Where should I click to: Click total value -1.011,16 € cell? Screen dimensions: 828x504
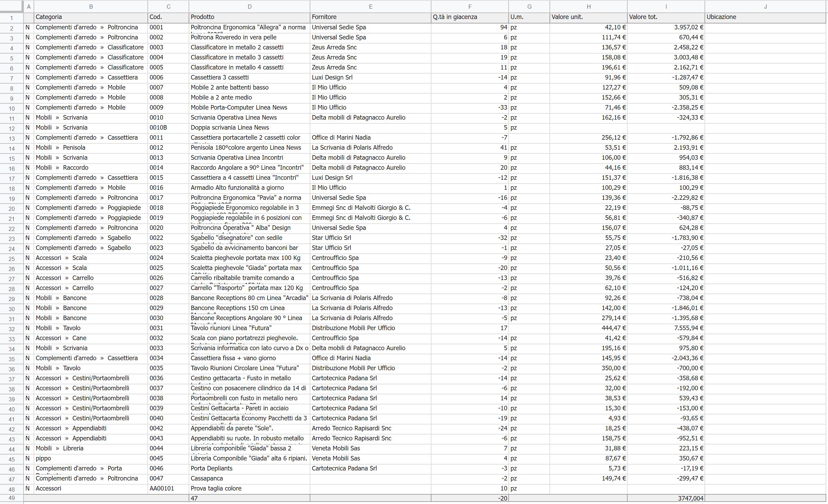coord(666,268)
